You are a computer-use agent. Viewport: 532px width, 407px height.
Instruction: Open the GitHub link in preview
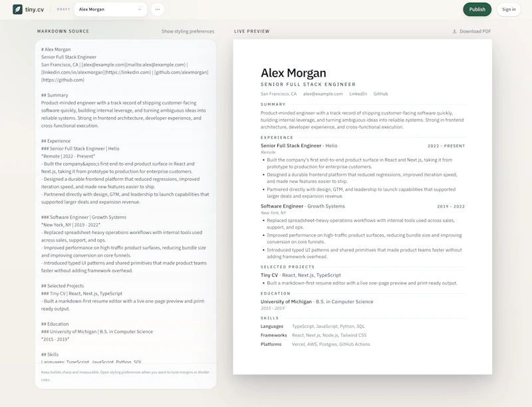pyautogui.click(x=380, y=94)
